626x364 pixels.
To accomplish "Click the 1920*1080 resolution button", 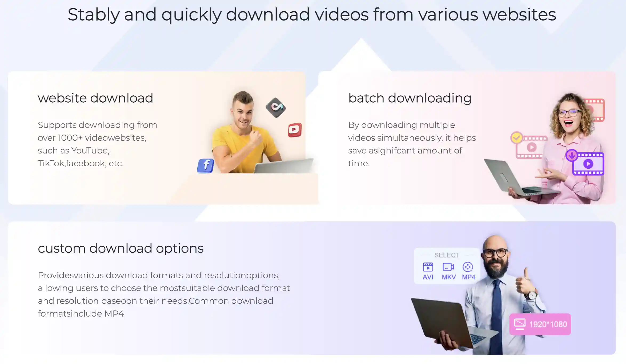I will (x=541, y=324).
